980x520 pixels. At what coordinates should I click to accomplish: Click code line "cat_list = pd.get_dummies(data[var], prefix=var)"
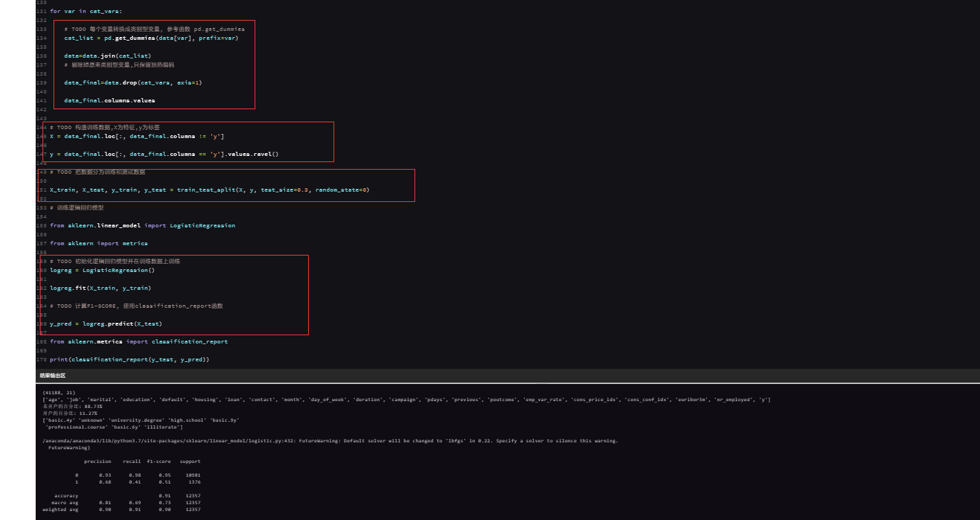tap(151, 38)
